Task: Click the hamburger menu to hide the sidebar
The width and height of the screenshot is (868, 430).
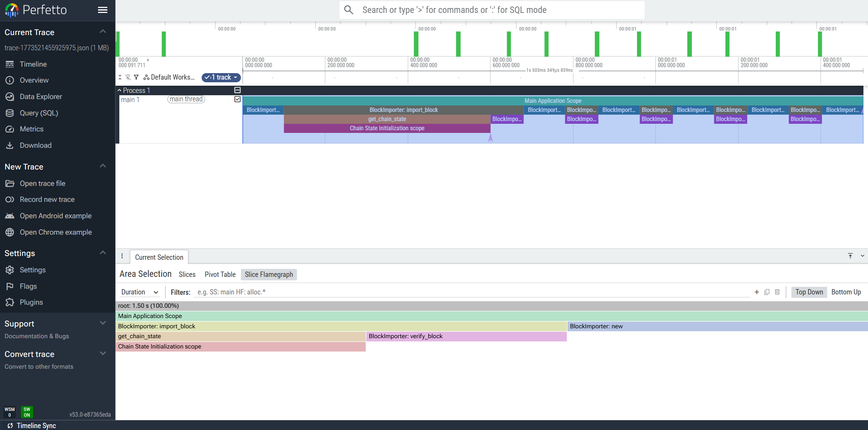Action: click(x=103, y=10)
